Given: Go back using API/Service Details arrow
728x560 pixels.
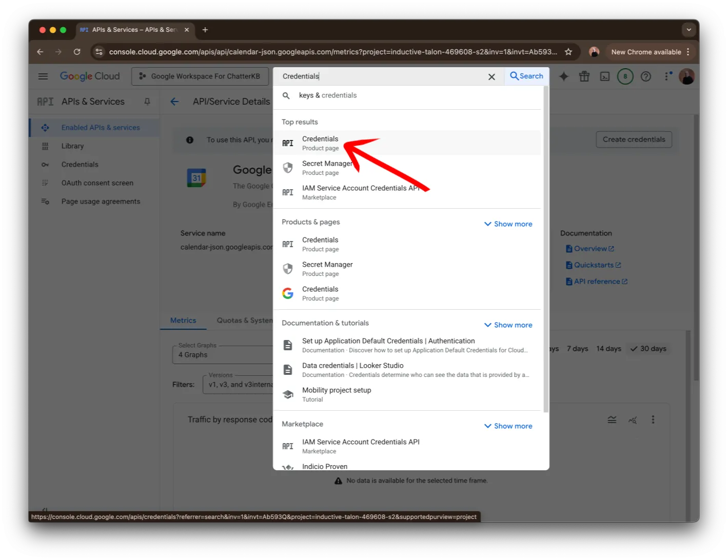Looking at the screenshot, I should coord(174,102).
